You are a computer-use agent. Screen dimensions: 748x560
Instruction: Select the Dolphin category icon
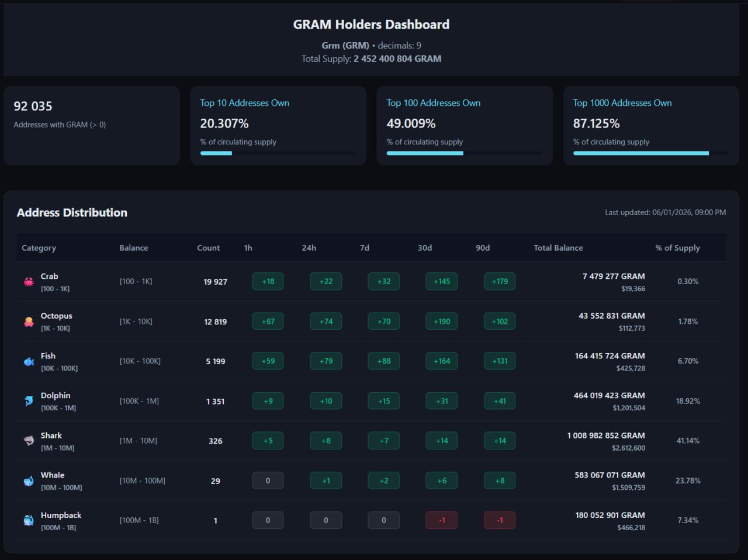pos(29,401)
